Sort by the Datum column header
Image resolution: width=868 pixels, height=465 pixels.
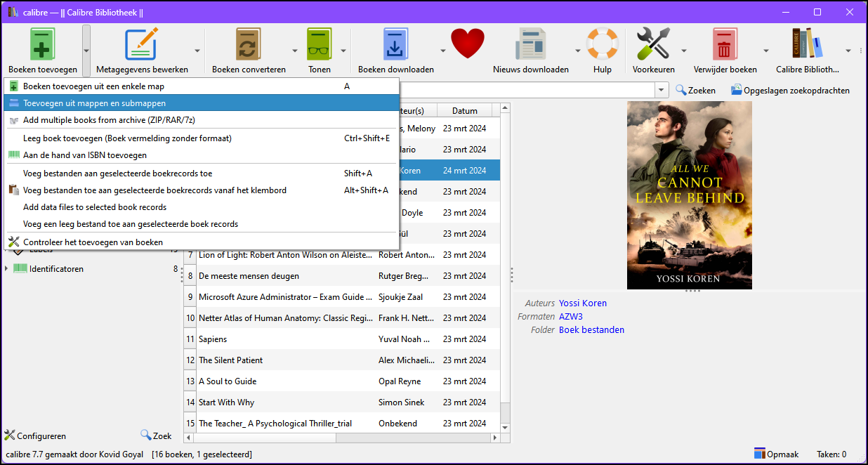464,111
